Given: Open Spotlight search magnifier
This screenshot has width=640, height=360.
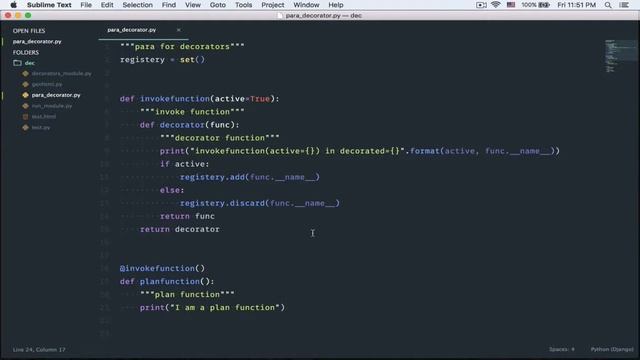Looking at the screenshot, I should tap(608, 5).
